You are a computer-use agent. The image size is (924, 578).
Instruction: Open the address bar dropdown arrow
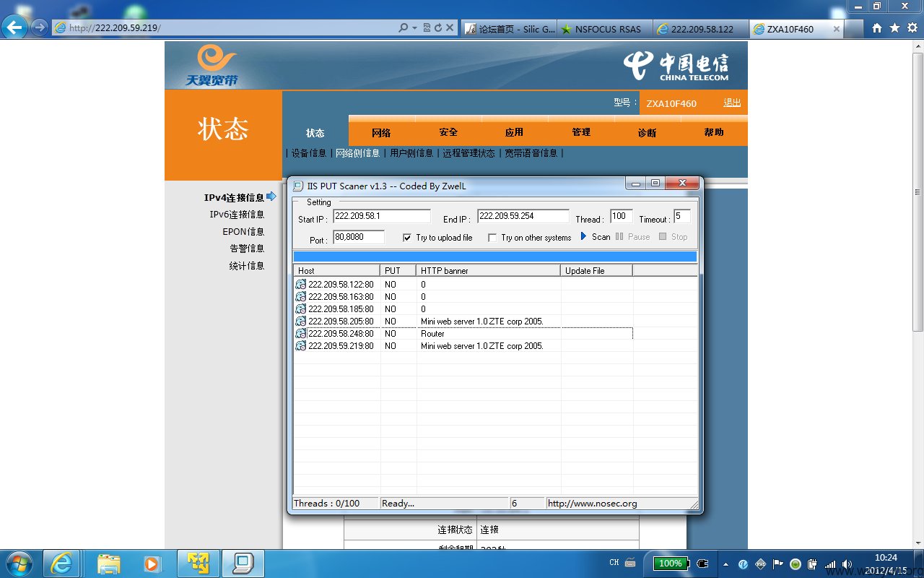click(x=414, y=28)
